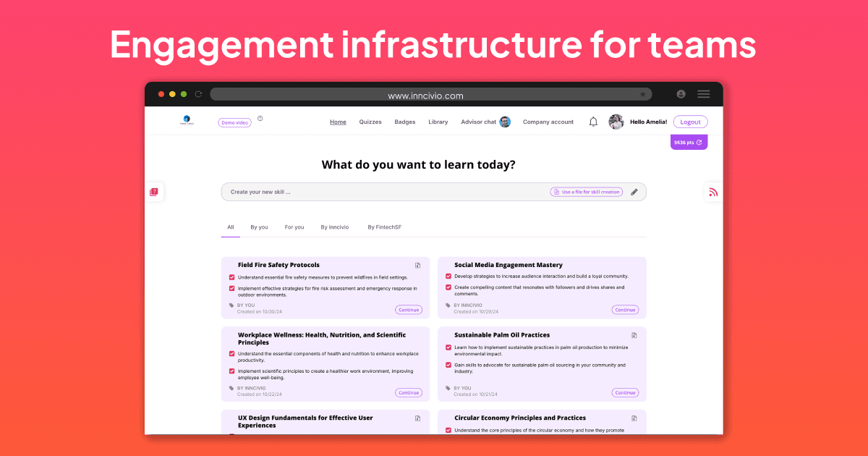Open Advisor chat
Viewport: 868px width, 456px height.
tap(479, 122)
